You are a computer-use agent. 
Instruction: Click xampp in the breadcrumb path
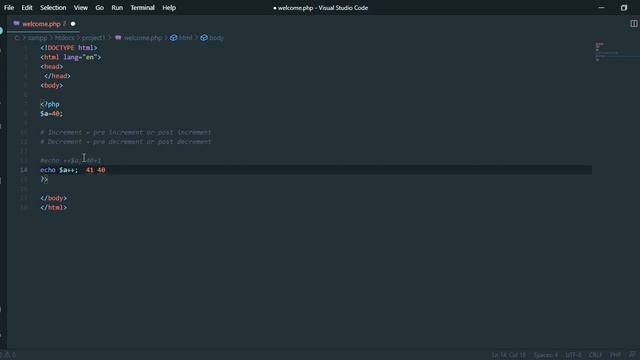tap(37, 38)
